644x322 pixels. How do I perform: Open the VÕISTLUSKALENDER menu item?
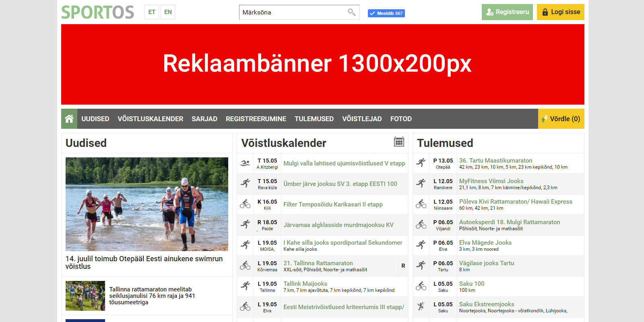pyautogui.click(x=150, y=119)
